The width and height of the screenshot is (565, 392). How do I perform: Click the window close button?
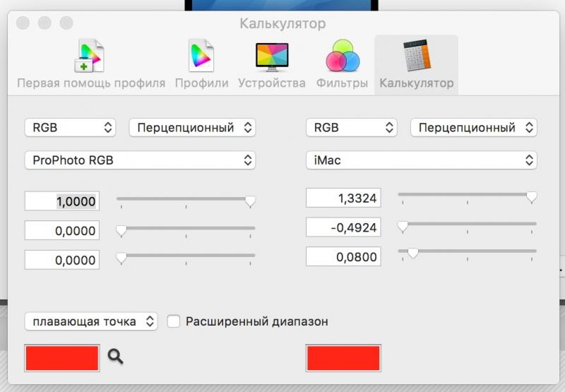23,23
